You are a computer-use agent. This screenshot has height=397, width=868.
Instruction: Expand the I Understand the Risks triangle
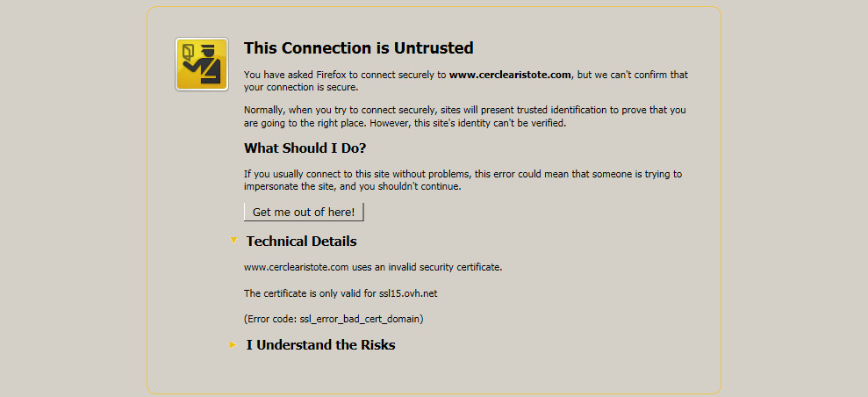click(233, 344)
